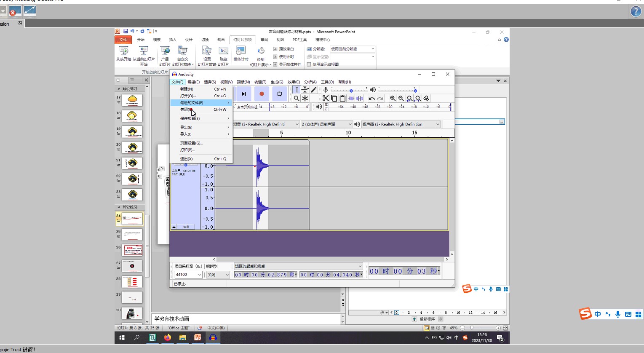The height and width of the screenshot is (353, 644).
Task: Click PowerPoint's 设置幻灯片放映 icon
Action: (x=207, y=56)
